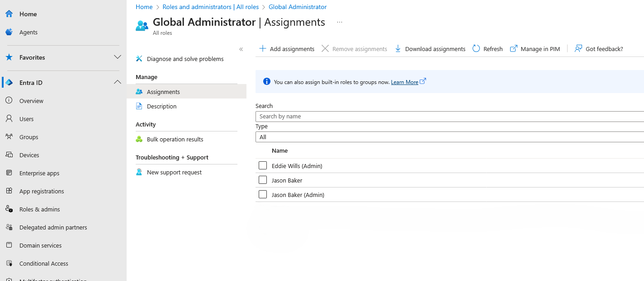This screenshot has width=644, height=281.
Task: Open Agents from the sidebar
Action: pos(28,33)
